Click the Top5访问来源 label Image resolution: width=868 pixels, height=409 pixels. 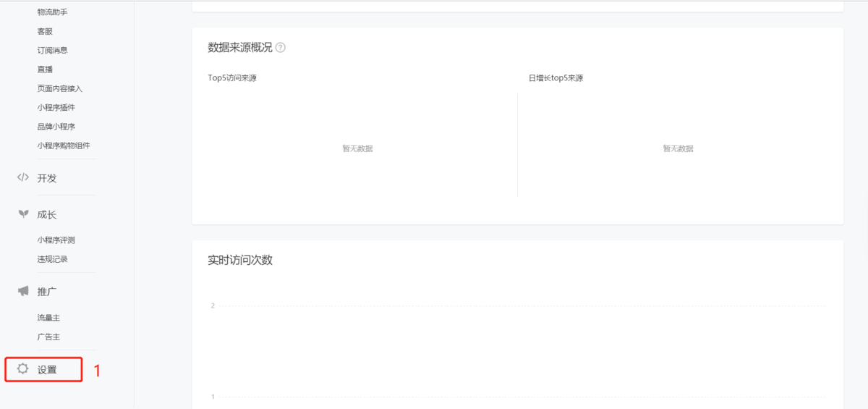tap(232, 78)
